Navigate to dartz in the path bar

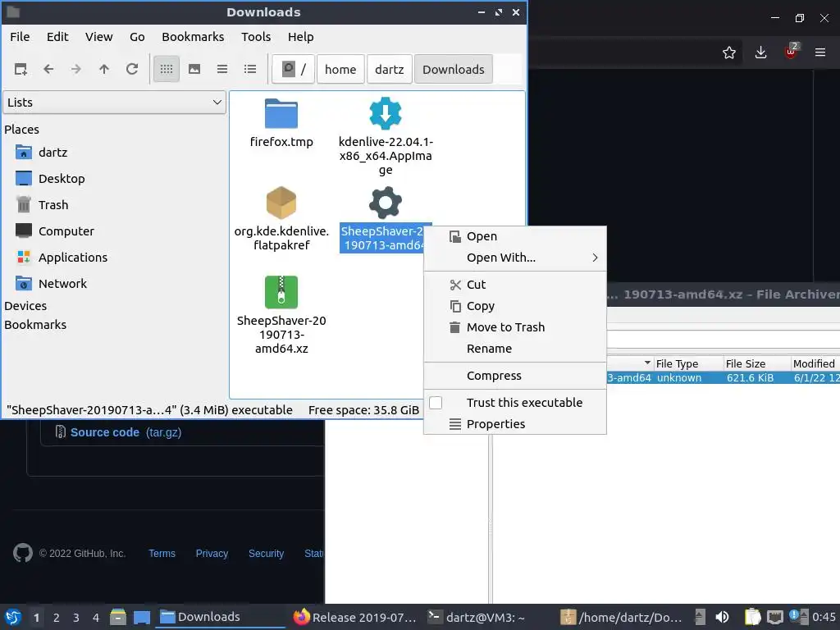pos(390,69)
